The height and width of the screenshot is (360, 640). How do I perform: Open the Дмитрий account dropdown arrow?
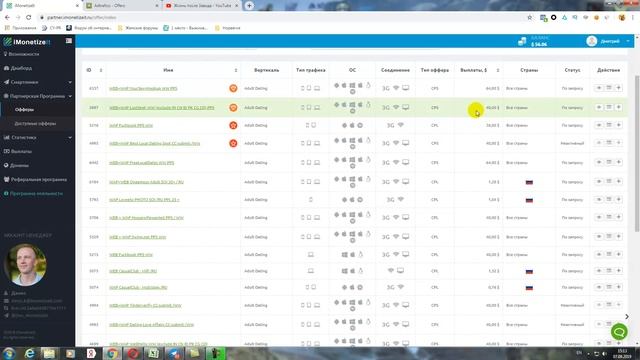point(628,41)
